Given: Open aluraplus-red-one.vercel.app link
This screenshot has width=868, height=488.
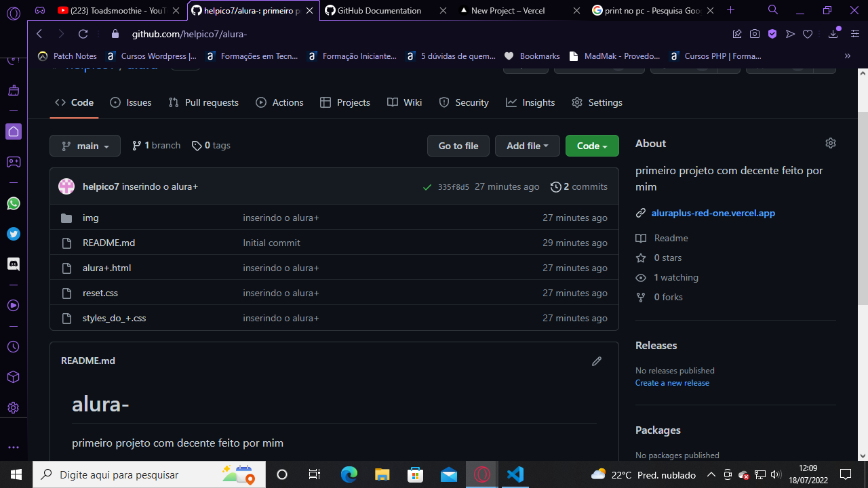Looking at the screenshot, I should [x=713, y=213].
